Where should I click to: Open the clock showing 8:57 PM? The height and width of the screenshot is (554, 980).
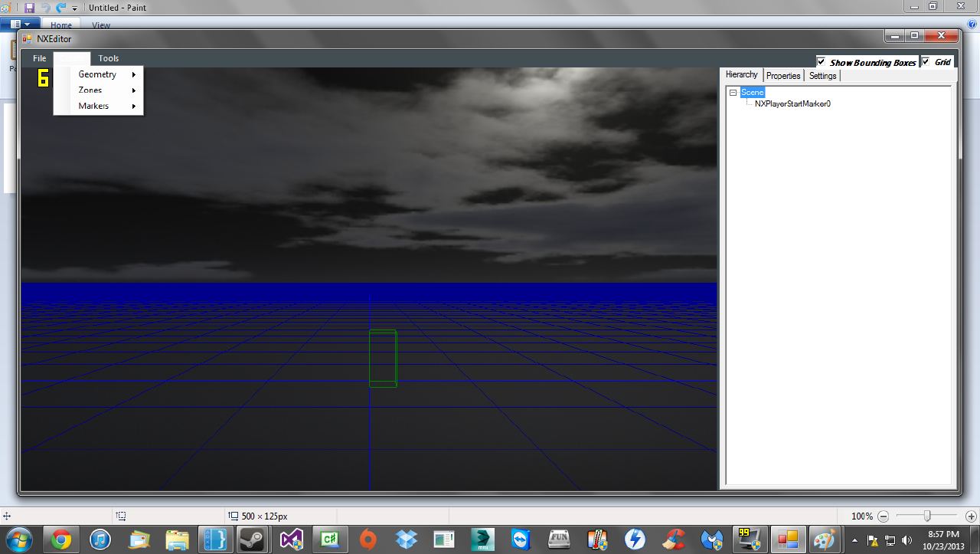click(942, 540)
